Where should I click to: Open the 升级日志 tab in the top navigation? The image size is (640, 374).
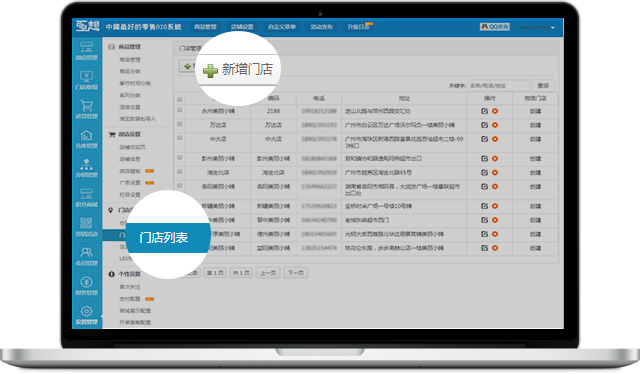pos(358,27)
